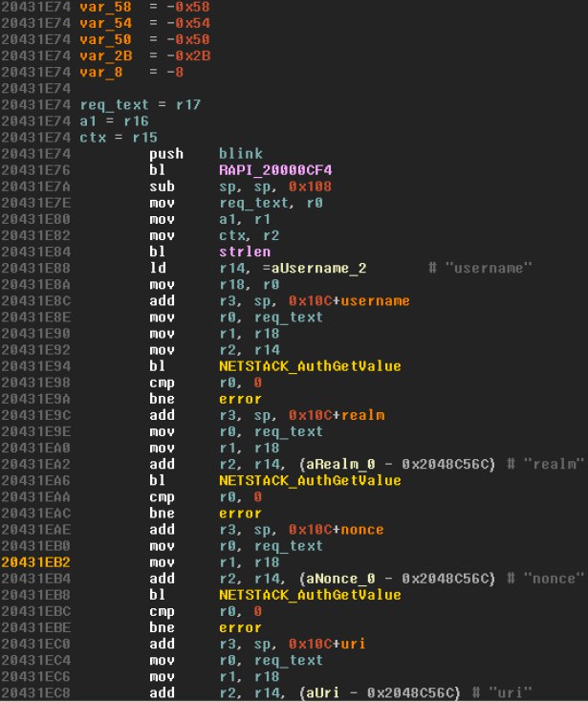Image resolution: width=588 pixels, height=702 pixels.
Task: Click 'req_text, r0' operands at 20431E7E
Action: 271,203
